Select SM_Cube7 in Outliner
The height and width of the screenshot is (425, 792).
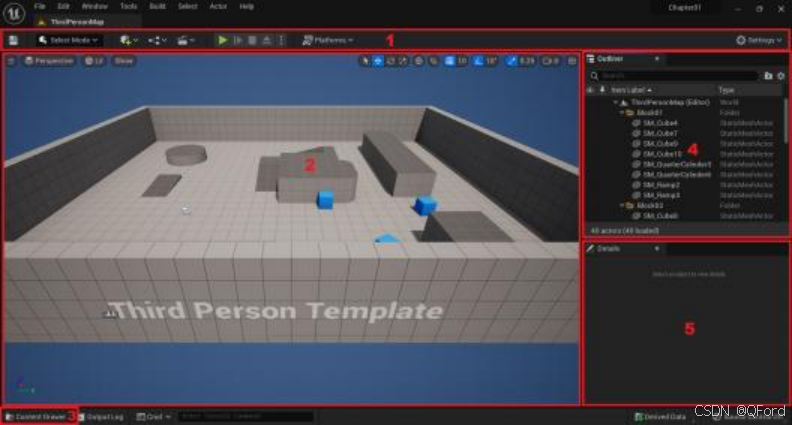click(x=660, y=133)
